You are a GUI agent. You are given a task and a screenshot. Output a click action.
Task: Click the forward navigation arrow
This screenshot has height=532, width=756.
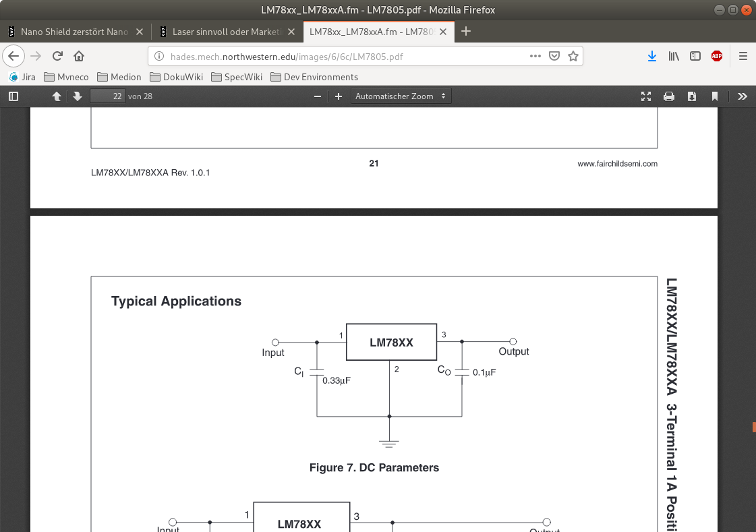(x=36, y=57)
